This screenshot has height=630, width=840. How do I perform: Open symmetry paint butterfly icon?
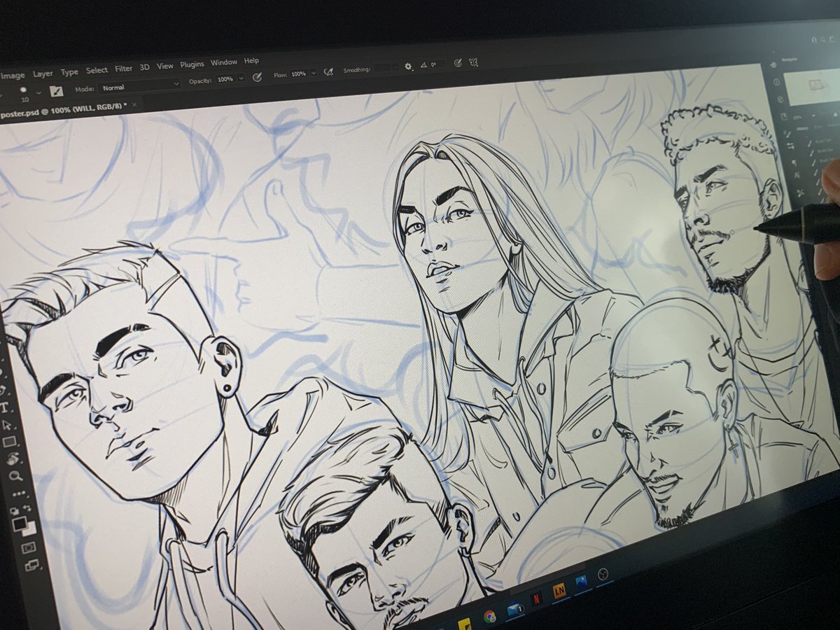pyautogui.click(x=474, y=62)
